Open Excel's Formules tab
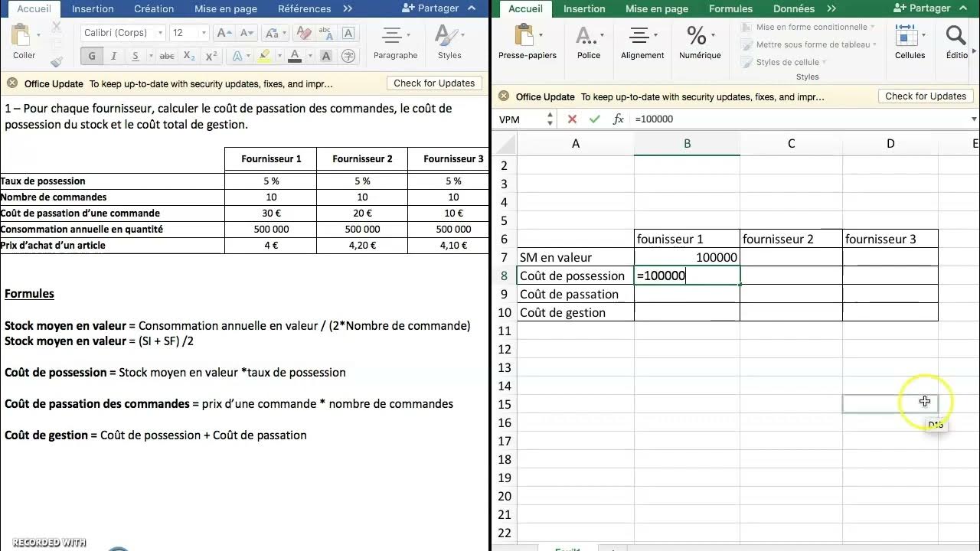The width and height of the screenshot is (980, 551). (730, 8)
